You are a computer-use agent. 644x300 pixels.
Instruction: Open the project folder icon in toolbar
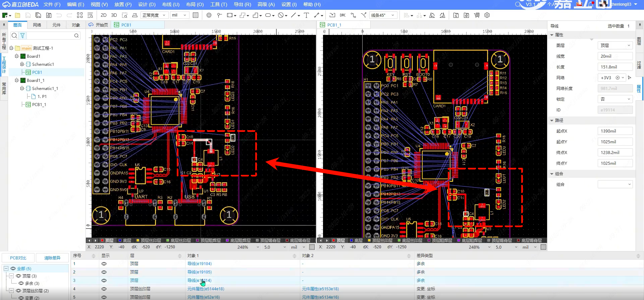click(x=17, y=15)
